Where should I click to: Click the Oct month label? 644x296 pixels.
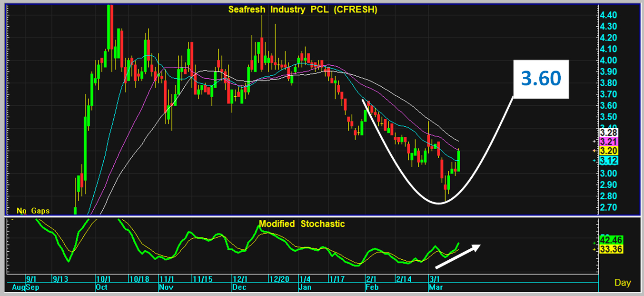coord(102,287)
